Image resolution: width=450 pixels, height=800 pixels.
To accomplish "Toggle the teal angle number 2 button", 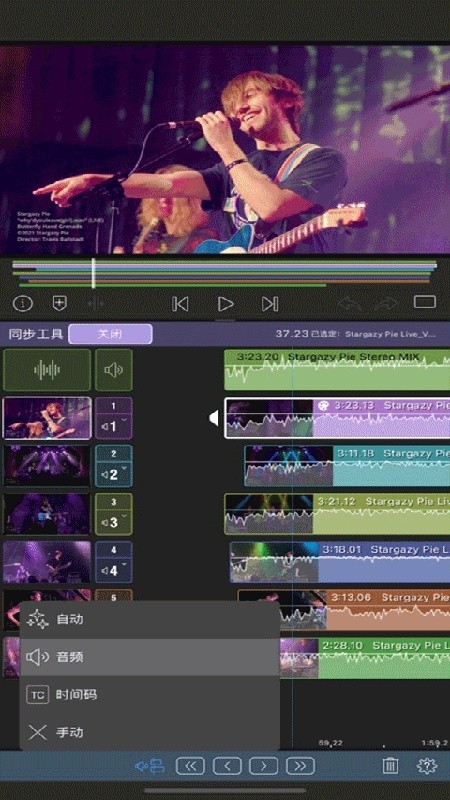I will tap(114, 454).
